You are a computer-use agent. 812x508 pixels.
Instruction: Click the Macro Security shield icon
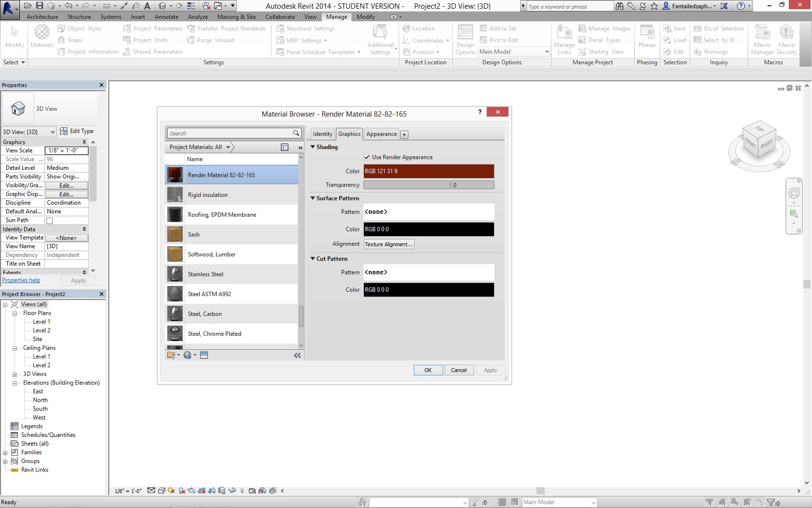click(786, 32)
